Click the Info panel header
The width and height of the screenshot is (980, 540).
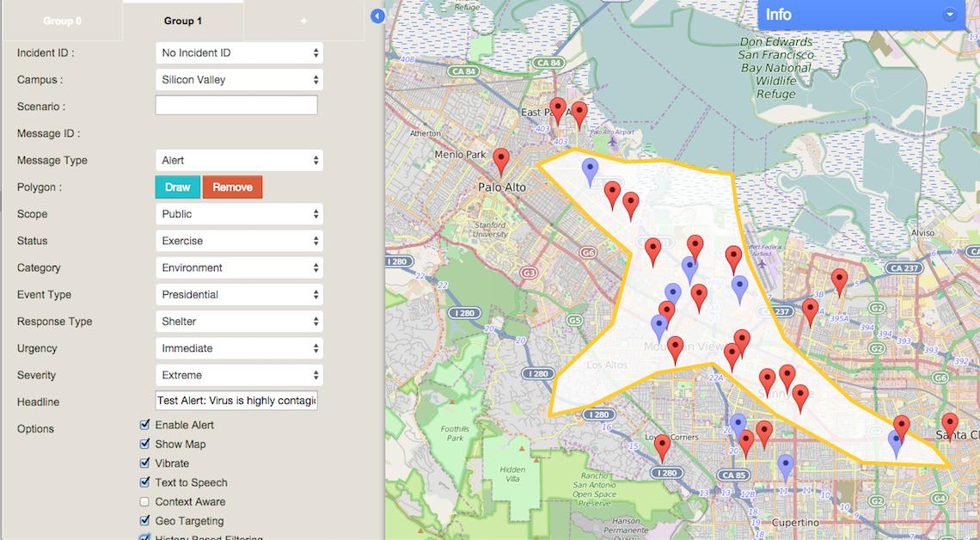coord(861,15)
